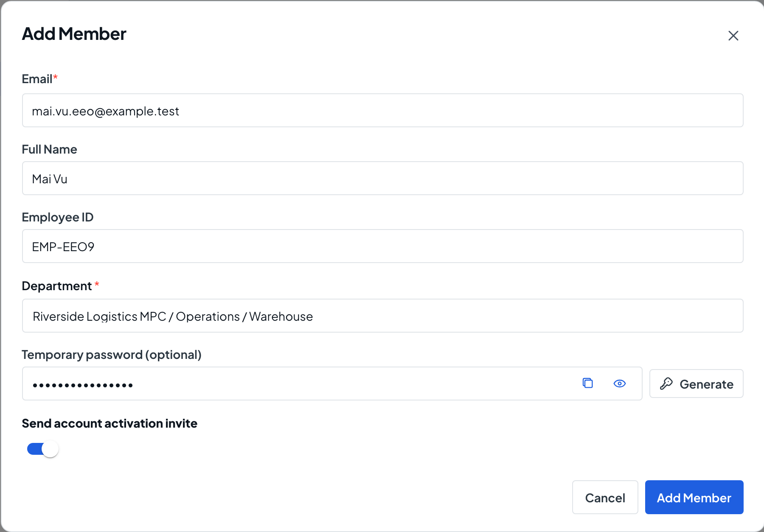Screen dimensions: 764x532
Task: Open the Department selector
Action: pos(382,316)
